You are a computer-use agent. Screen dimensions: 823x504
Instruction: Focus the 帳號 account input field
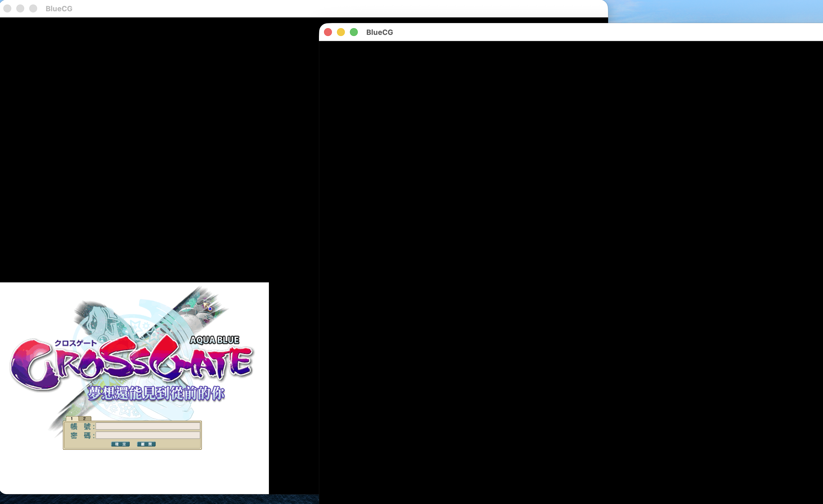click(x=148, y=426)
